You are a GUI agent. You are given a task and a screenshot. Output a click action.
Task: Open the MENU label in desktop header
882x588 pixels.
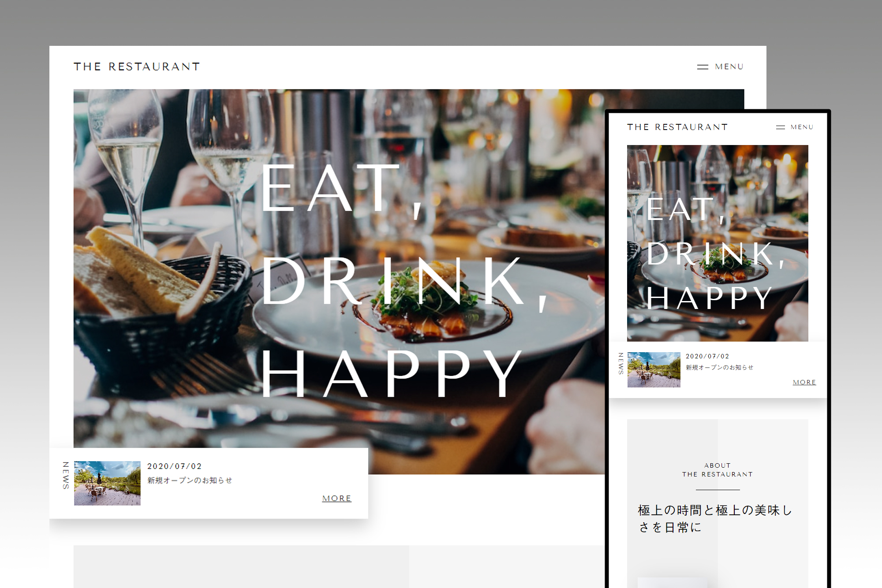click(729, 67)
